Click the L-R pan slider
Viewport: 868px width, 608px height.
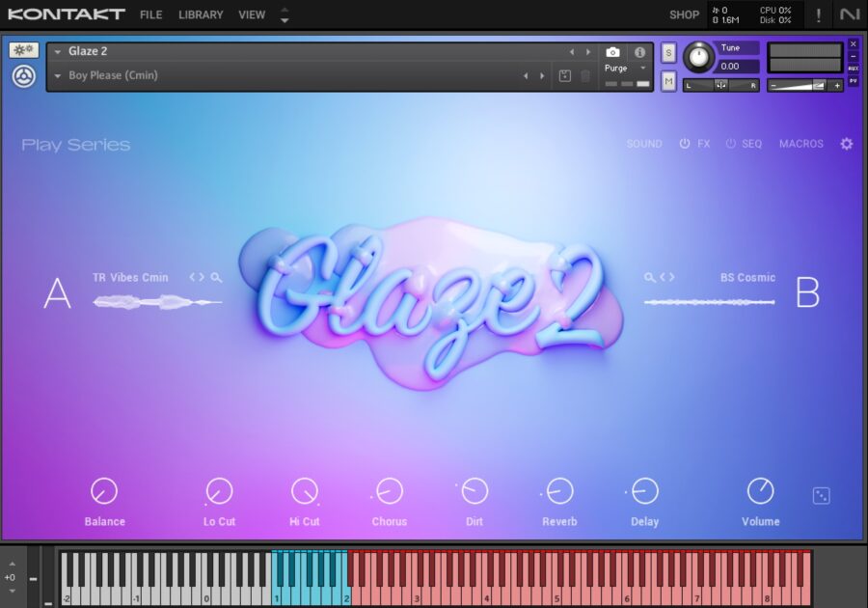point(720,85)
